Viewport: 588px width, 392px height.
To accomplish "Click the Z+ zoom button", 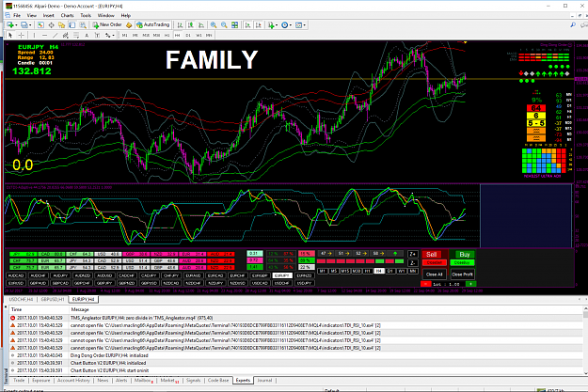I will pyautogui.click(x=412, y=254).
